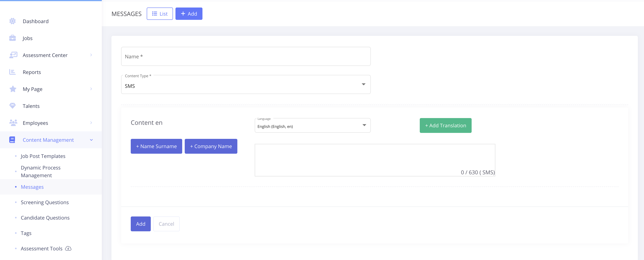The width and height of the screenshot is (644, 260).
Task: Click the Dashboard gear icon
Action: coord(13,21)
